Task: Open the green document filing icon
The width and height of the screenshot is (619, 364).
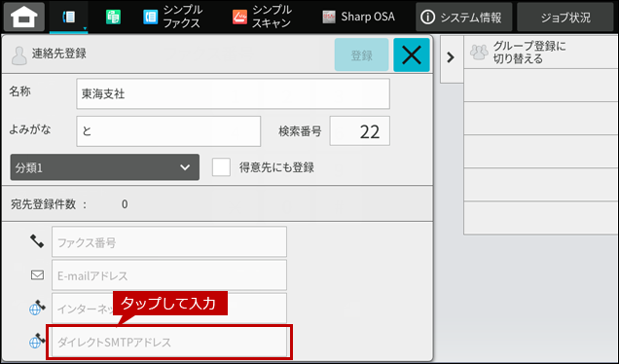Action: pyautogui.click(x=113, y=17)
